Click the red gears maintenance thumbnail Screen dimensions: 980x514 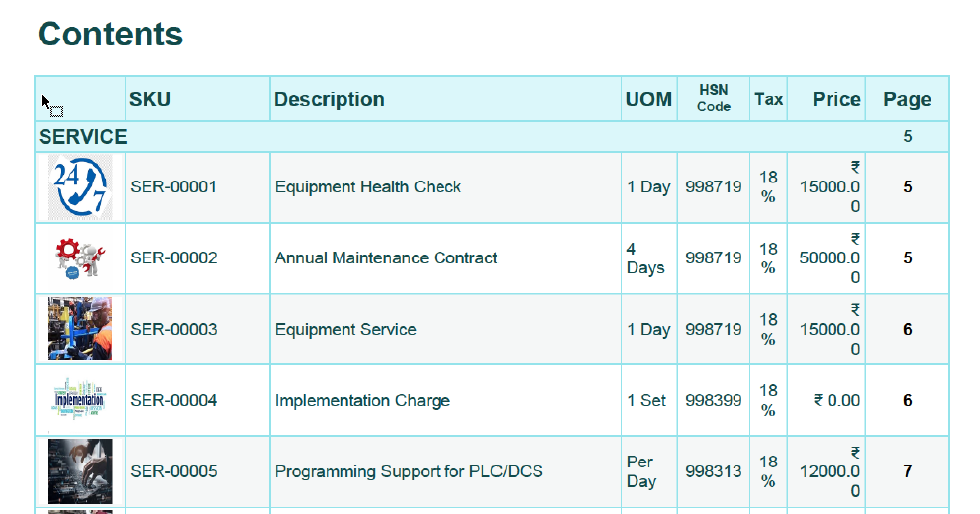coord(79,258)
